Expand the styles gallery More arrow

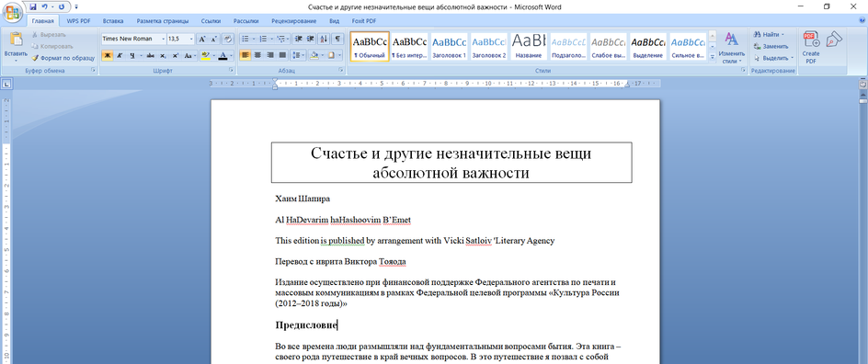click(x=713, y=56)
